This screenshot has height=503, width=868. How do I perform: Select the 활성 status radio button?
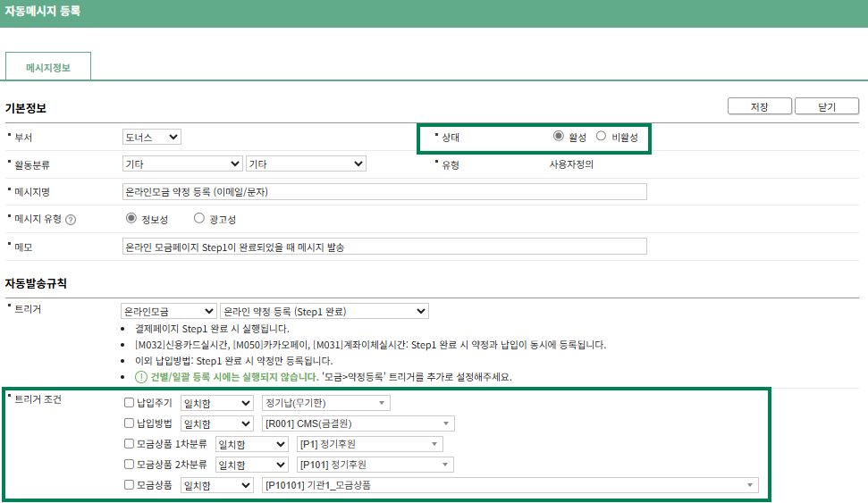(x=559, y=136)
